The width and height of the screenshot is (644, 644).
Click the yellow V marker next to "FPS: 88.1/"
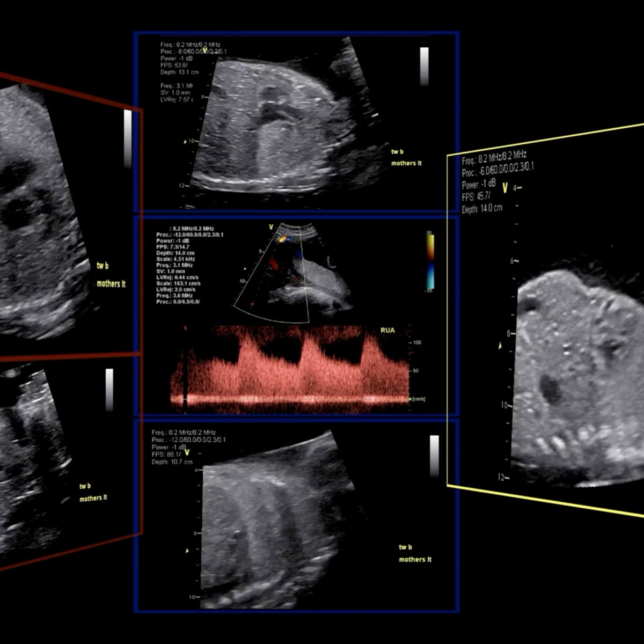tap(187, 453)
